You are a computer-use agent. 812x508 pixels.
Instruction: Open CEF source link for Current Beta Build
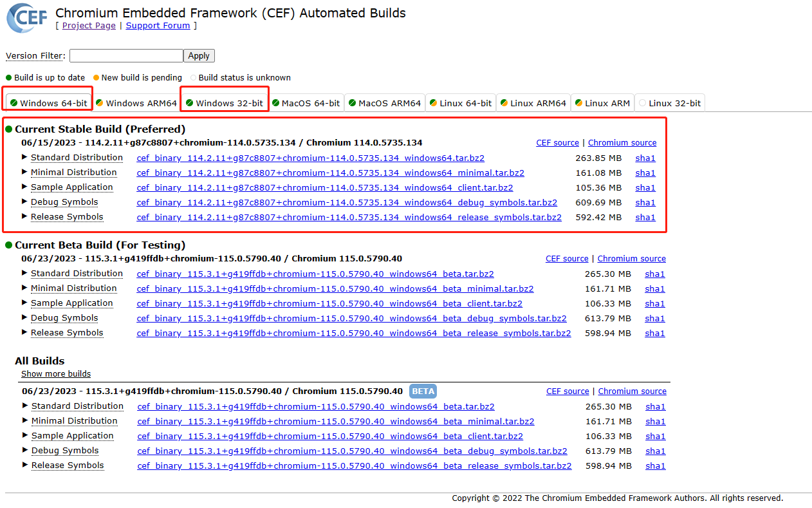click(567, 259)
